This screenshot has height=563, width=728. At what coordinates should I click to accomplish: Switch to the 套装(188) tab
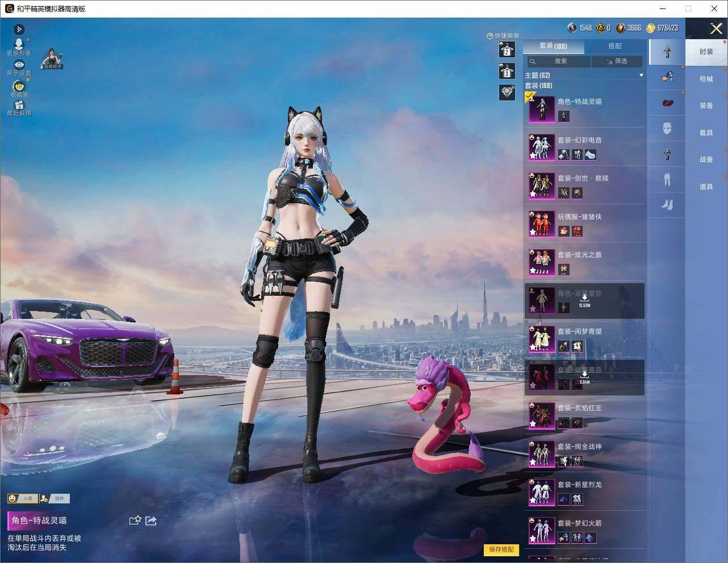tap(553, 46)
